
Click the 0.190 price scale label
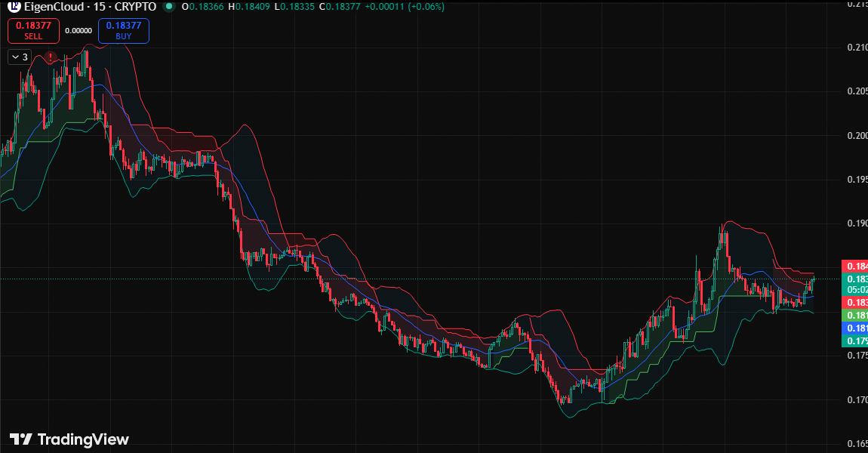pos(857,223)
